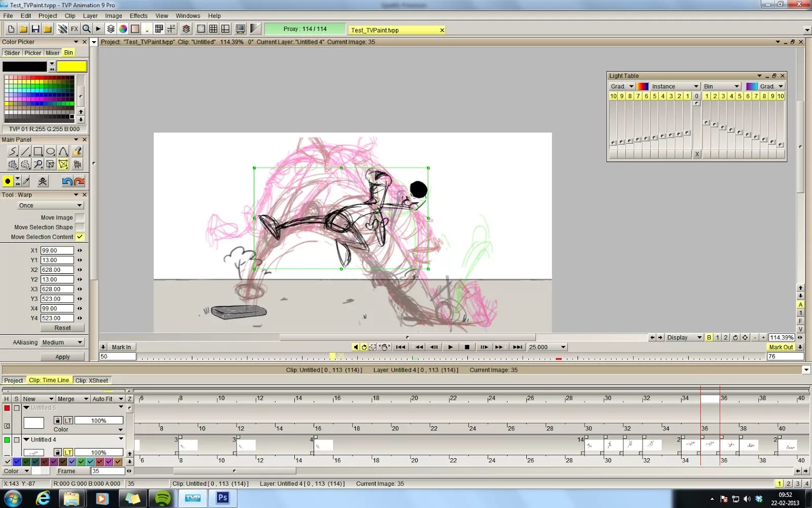Open the Windows menu
Viewport: 812px width, 508px height.
tap(188, 16)
